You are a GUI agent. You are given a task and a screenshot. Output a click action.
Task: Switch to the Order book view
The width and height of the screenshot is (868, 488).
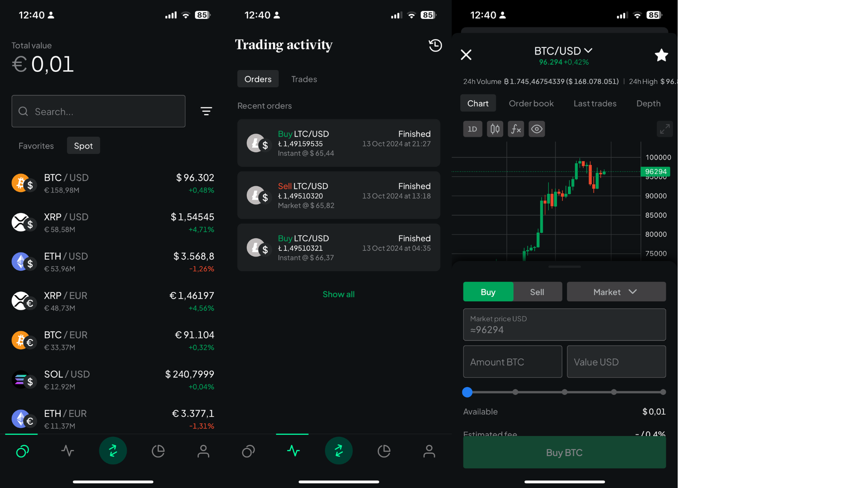[531, 103]
